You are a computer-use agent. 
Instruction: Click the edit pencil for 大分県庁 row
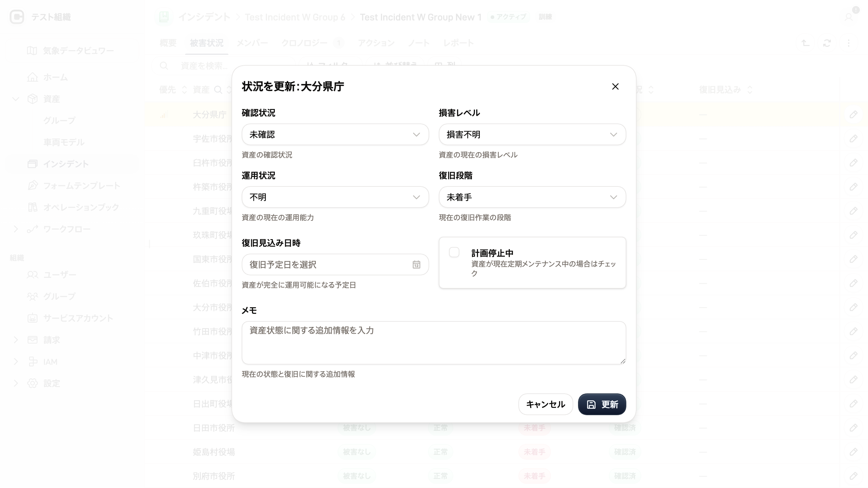(x=853, y=114)
